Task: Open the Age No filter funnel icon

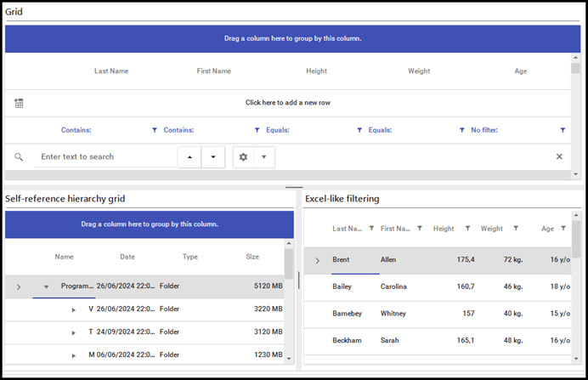Action: (563, 130)
